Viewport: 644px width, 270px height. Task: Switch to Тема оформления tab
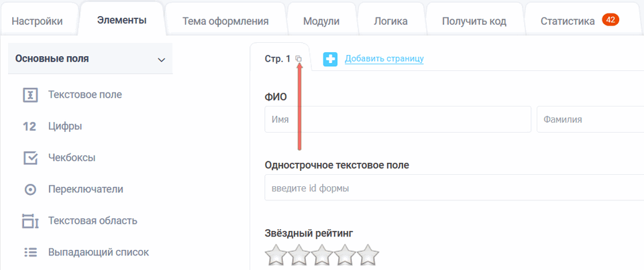(225, 21)
